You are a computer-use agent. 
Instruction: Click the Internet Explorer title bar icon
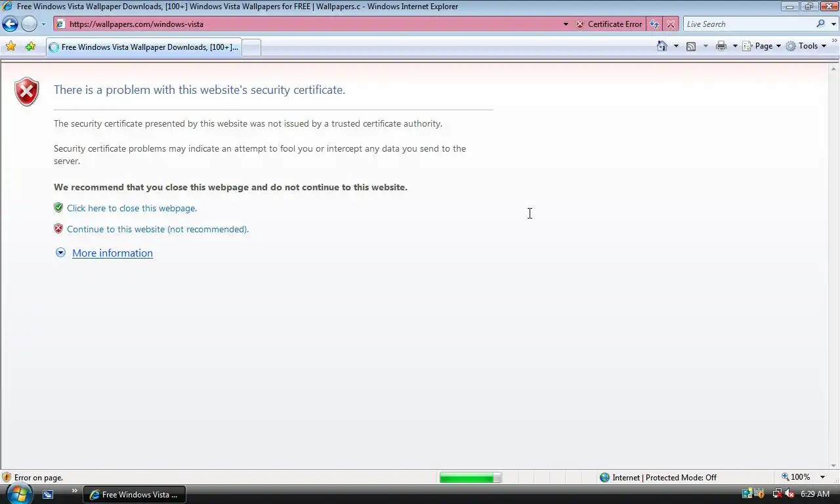point(8,6)
